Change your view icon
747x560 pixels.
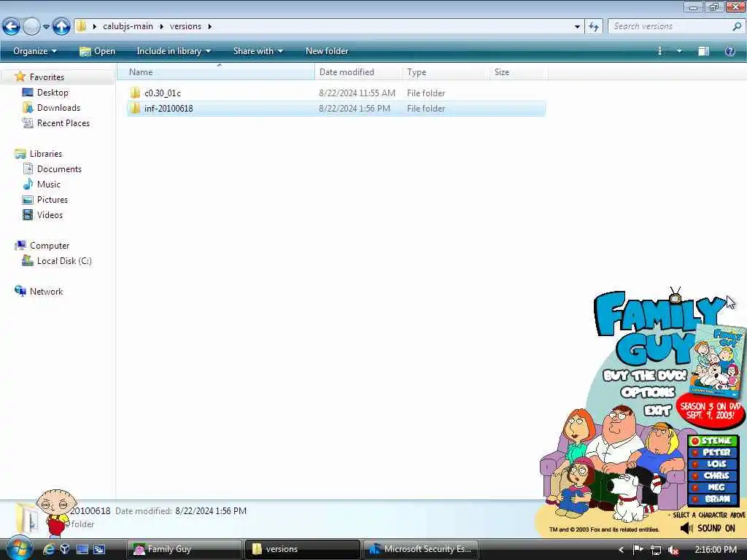click(x=659, y=51)
